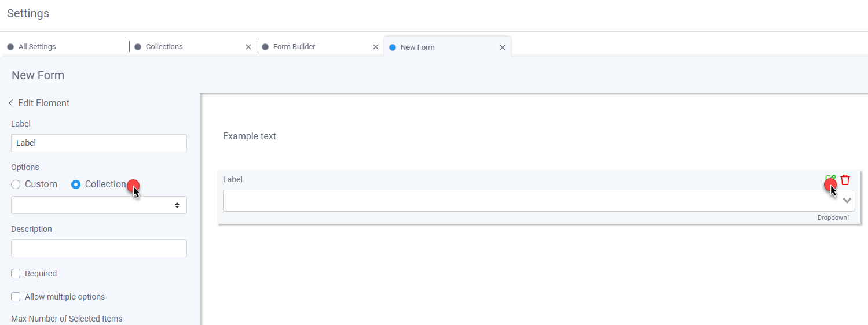The height and width of the screenshot is (325, 868).
Task: Focus the Description input field
Action: 99,249
